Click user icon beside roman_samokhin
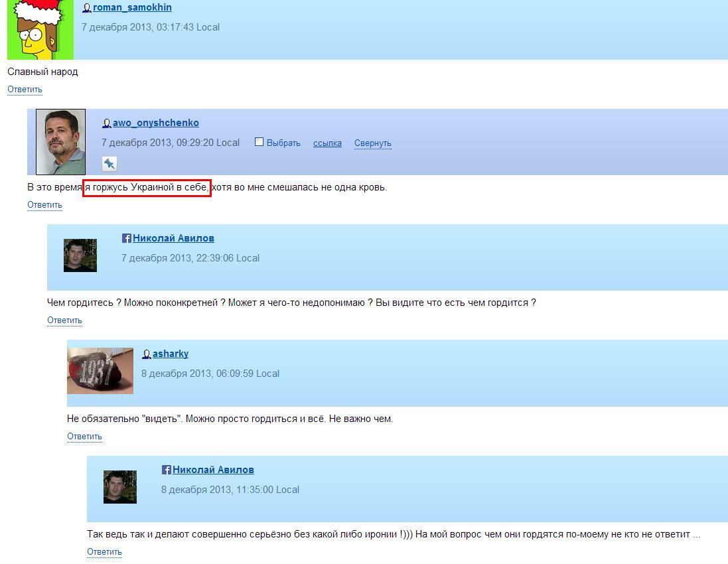Image resolution: width=728 pixels, height=564 pixels. [x=87, y=8]
